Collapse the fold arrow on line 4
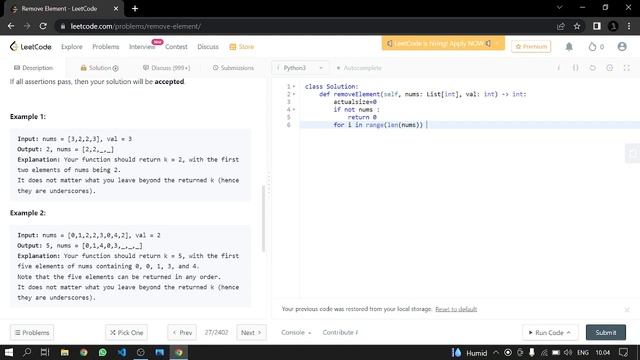This screenshot has height=360, width=640. point(294,109)
